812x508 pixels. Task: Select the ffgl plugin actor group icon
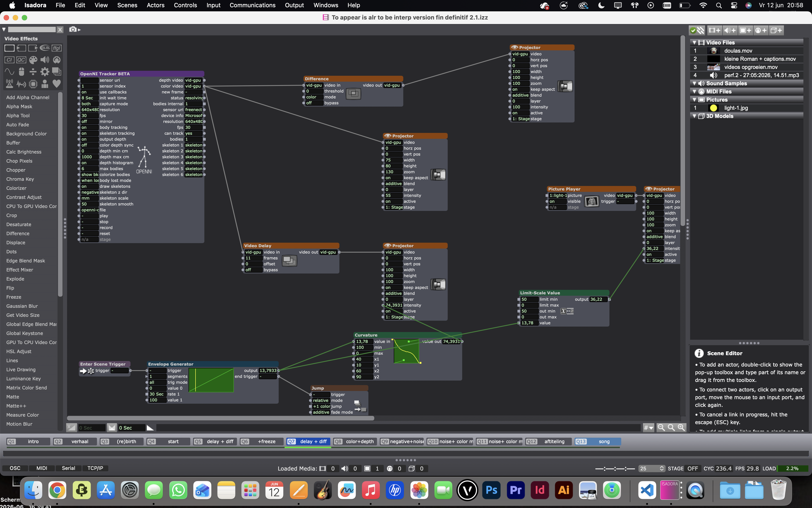tap(57, 48)
